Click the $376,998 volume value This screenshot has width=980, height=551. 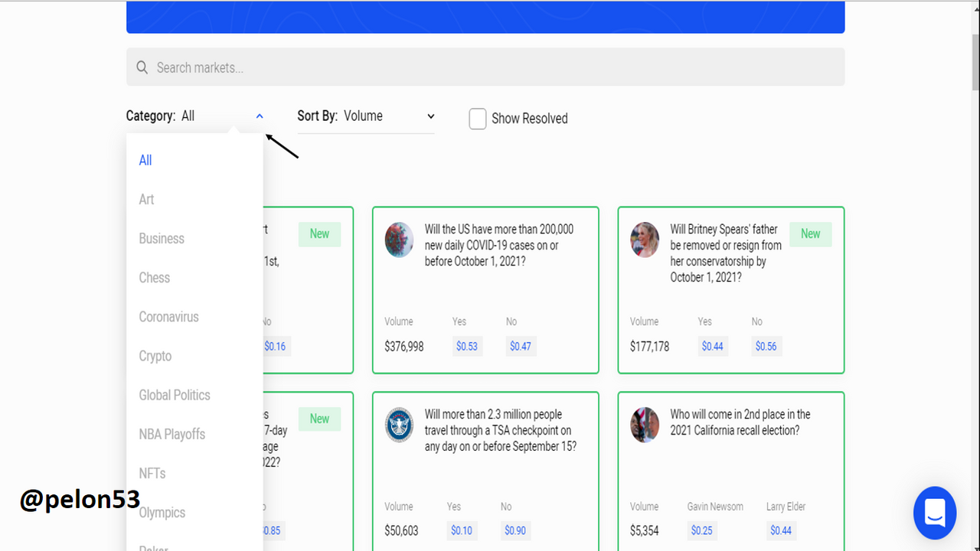[404, 346]
